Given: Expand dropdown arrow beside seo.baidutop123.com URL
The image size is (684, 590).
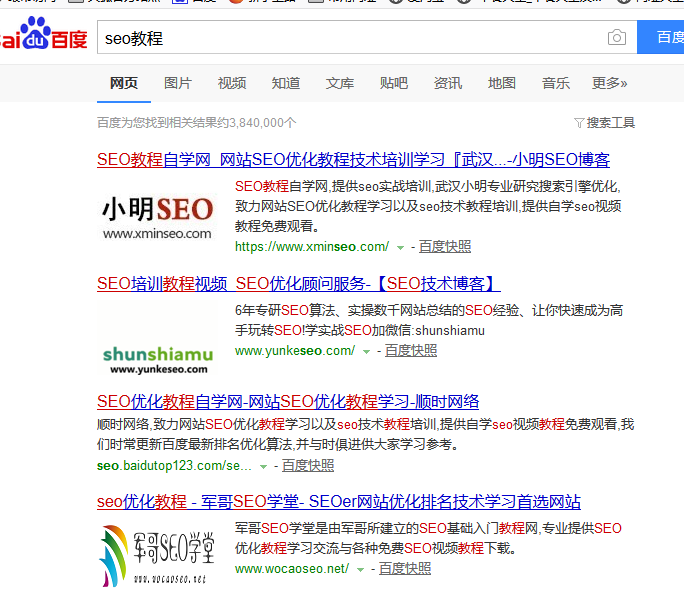Looking at the screenshot, I should pyautogui.click(x=264, y=466).
